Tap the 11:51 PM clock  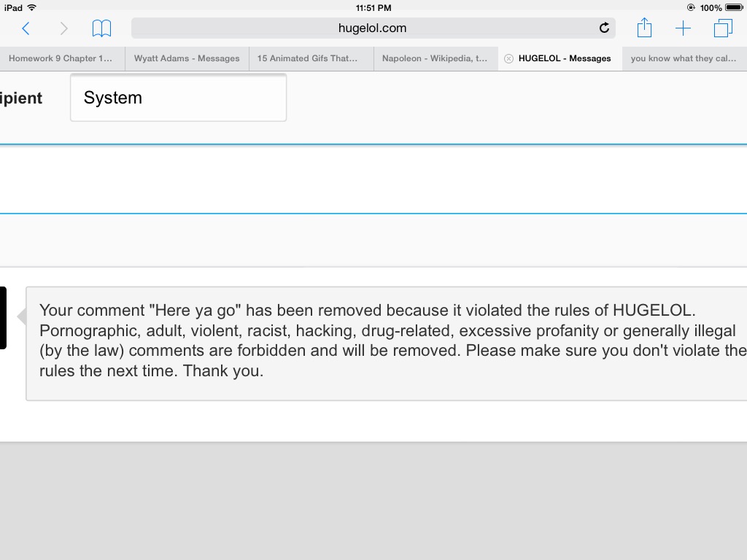[x=373, y=7]
